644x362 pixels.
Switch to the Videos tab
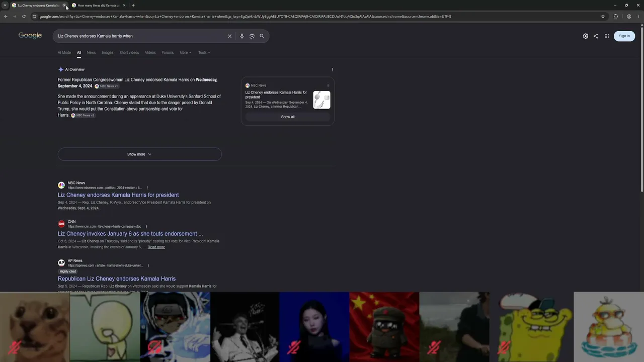pos(150,53)
